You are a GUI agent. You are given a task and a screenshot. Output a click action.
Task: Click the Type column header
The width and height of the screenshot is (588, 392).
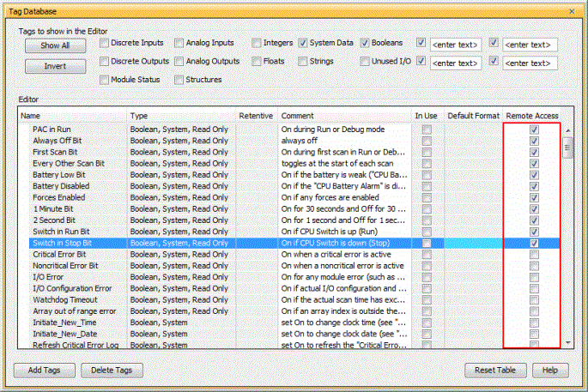click(181, 115)
